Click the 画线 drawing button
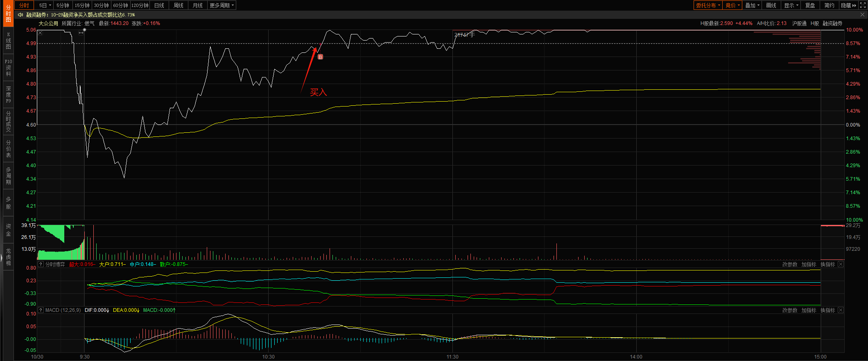The height and width of the screenshot is (361, 868). [x=771, y=5]
